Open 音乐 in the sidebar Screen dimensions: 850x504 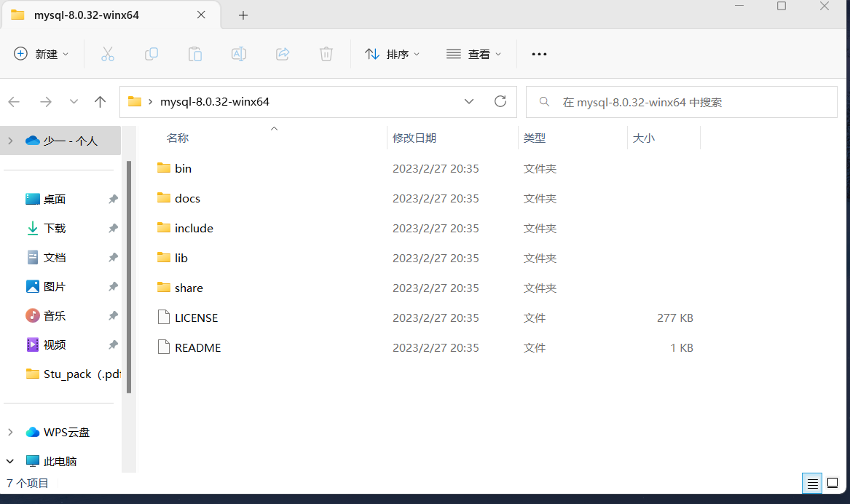pos(54,315)
